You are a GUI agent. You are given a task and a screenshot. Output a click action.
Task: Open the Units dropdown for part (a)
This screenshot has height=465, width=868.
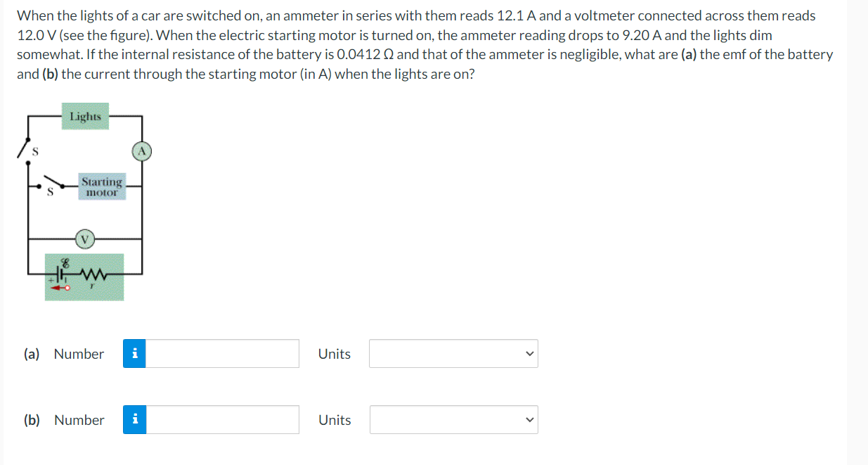(x=453, y=354)
